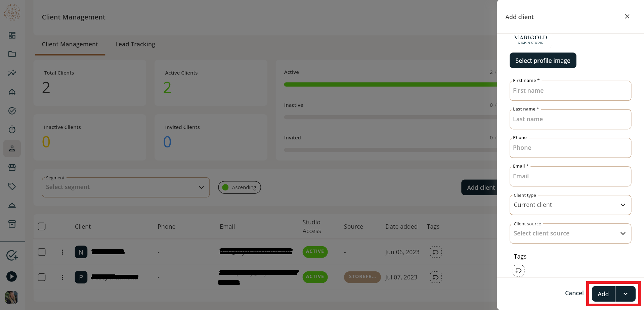Screen dimensions: 644x310
Task: Tick checkbox for client N row
Action: pyautogui.click(x=42, y=252)
